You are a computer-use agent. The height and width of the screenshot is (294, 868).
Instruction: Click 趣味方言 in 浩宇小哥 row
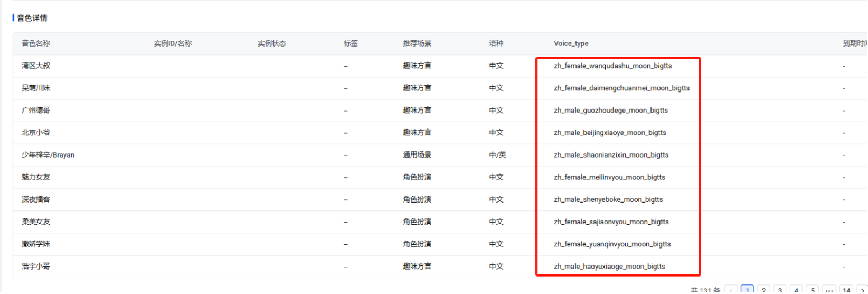point(417,266)
